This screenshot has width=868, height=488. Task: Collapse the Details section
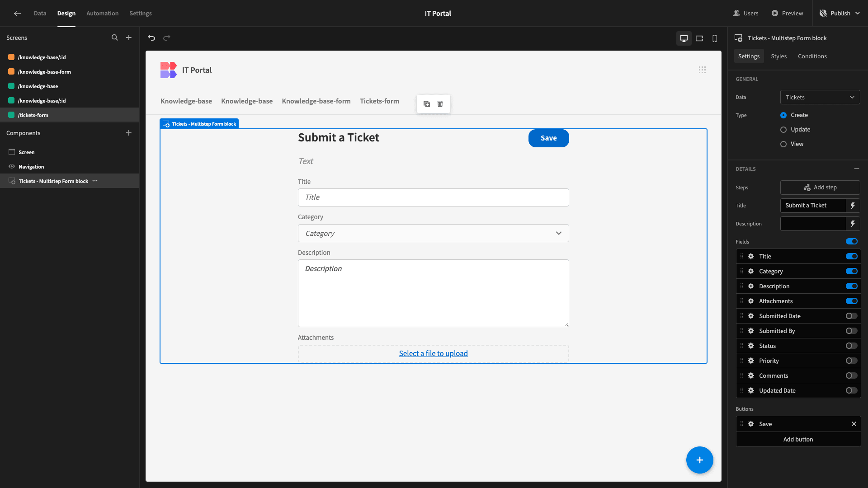(857, 169)
